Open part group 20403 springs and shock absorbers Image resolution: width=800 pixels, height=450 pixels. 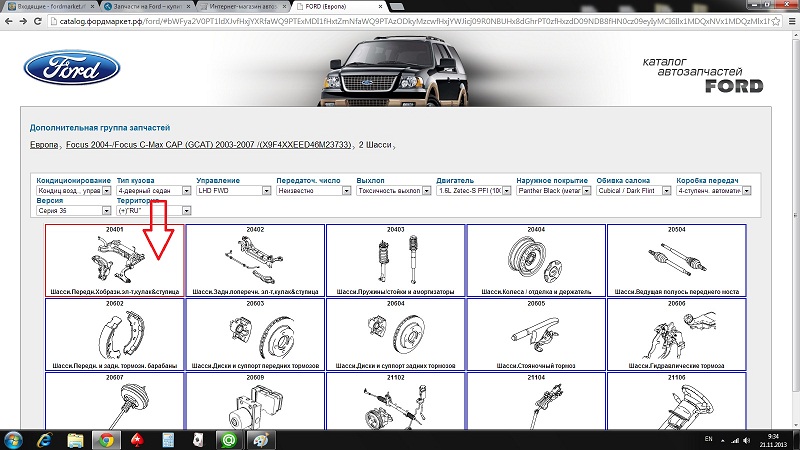point(395,260)
